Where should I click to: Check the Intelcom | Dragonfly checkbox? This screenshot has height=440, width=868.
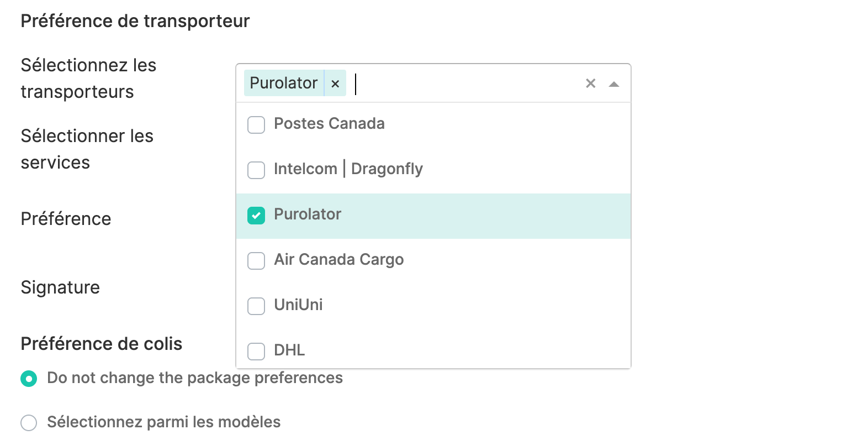tap(256, 170)
